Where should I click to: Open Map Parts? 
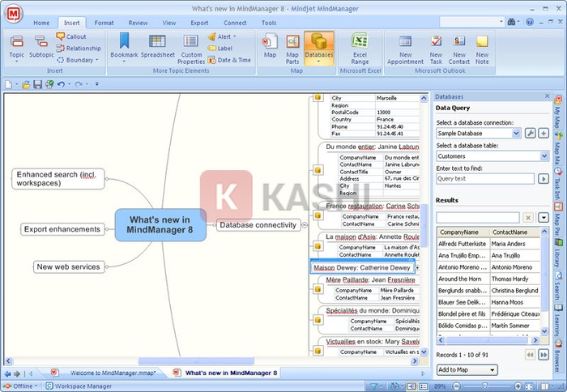click(292, 49)
